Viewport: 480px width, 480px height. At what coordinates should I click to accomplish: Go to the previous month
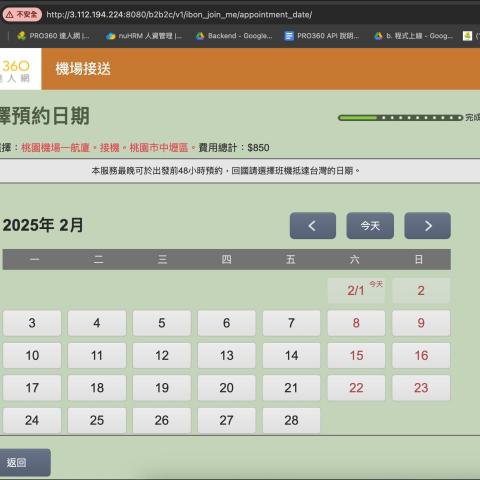(x=313, y=226)
